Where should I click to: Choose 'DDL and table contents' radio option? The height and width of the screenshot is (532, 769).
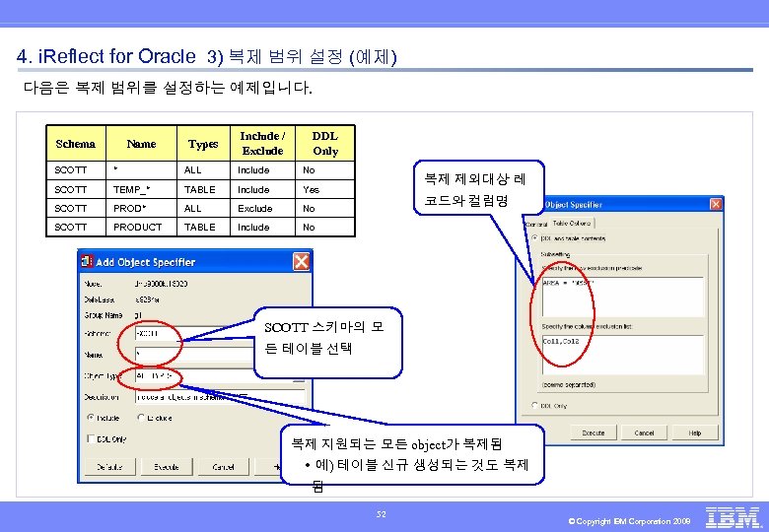[534, 238]
